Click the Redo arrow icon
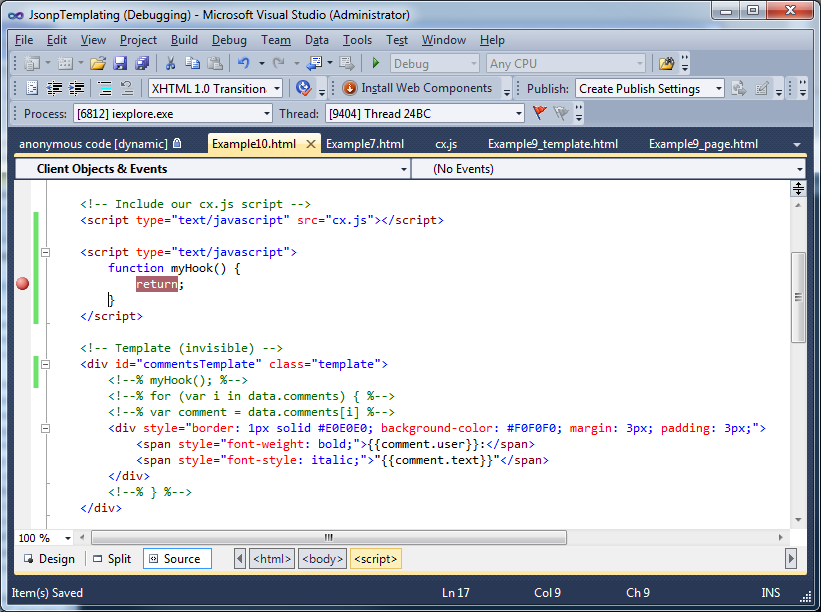821x612 pixels. click(x=279, y=63)
